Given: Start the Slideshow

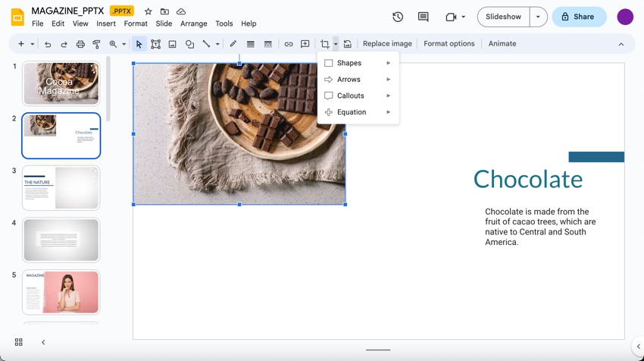Looking at the screenshot, I should (503, 17).
